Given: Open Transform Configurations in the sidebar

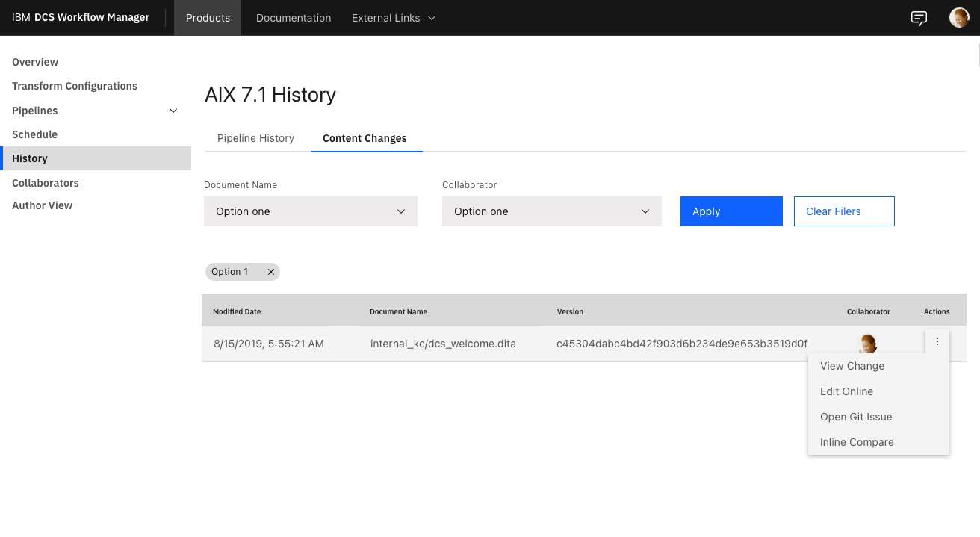Looking at the screenshot, I should (75, 86).
